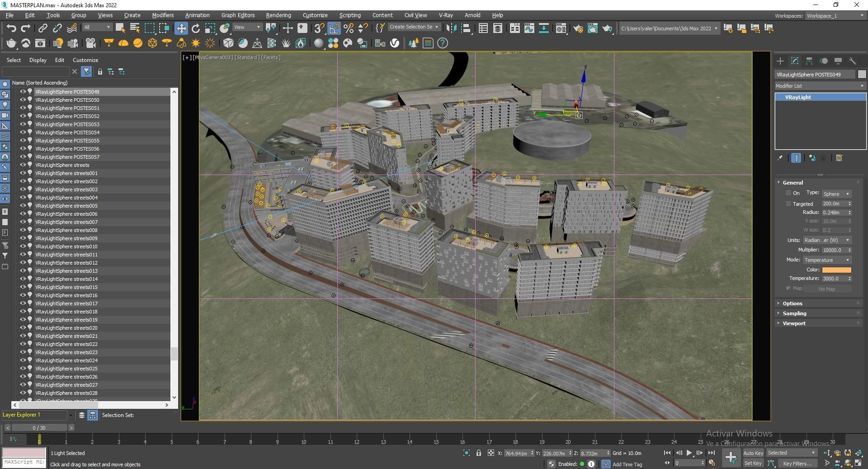Toggle the Selection Lock padlock icon
Screen dimensions: 868x469
(x=479, y=453)
